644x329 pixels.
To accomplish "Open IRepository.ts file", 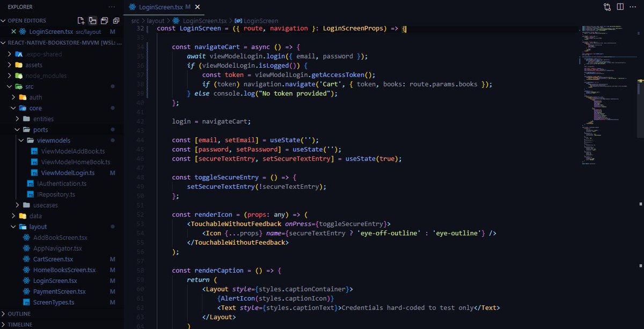I will click(56, 194).
